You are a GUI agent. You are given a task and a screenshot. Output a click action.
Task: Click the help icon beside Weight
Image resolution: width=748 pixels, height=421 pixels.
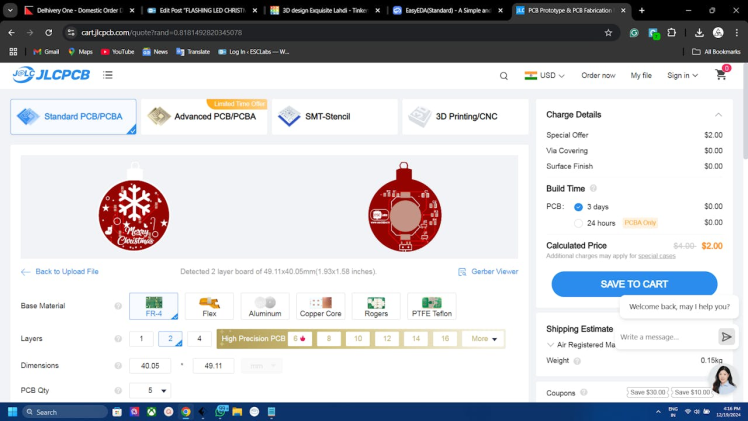tap(577, 361)
